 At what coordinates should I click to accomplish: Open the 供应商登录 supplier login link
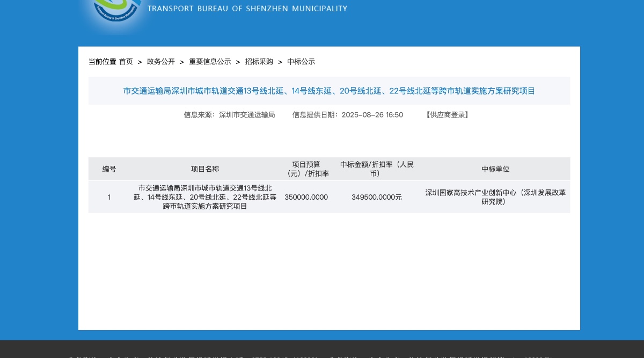click(x=448, y=115)
